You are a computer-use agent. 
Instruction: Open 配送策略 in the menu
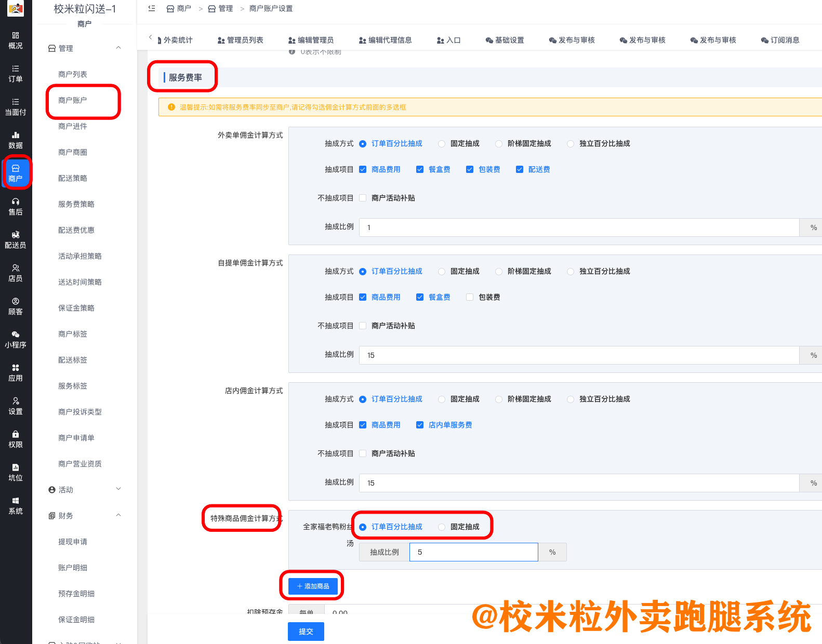73,178
